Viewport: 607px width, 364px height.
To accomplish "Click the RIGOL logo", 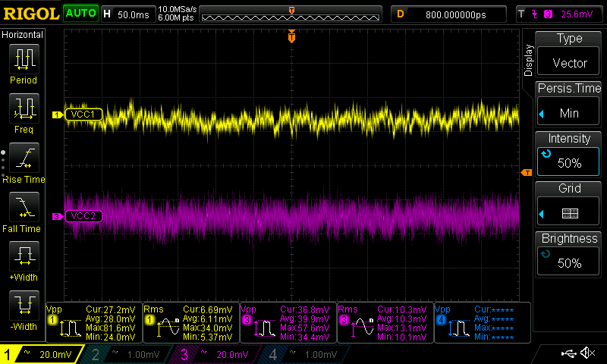I will pos(31,14).
